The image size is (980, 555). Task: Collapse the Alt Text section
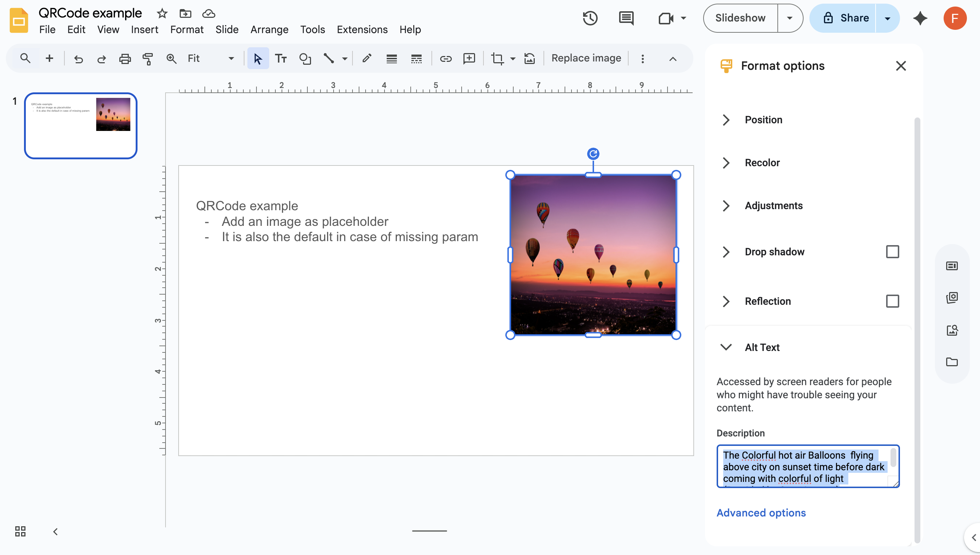pos(726,347)
